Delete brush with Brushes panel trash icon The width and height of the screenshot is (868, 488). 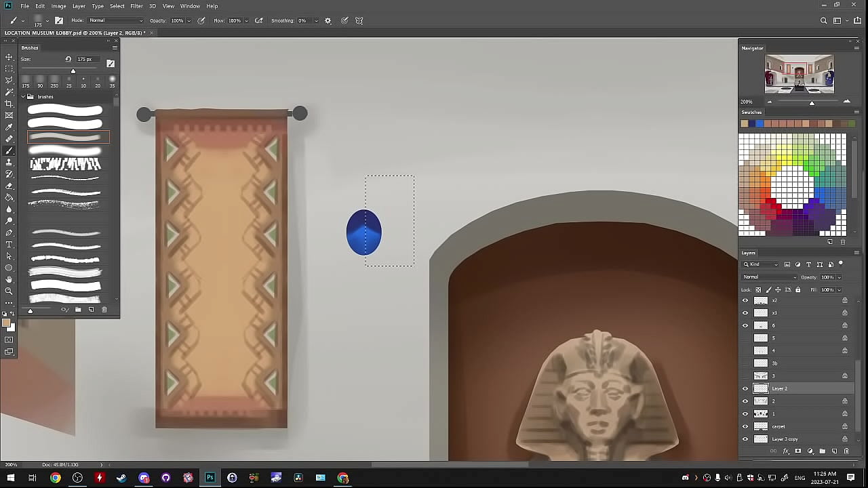[x=104, y=310]
